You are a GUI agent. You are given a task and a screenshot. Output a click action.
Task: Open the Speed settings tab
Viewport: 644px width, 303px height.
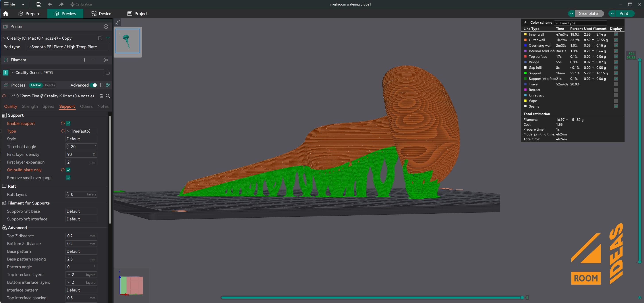coord(48,106)
